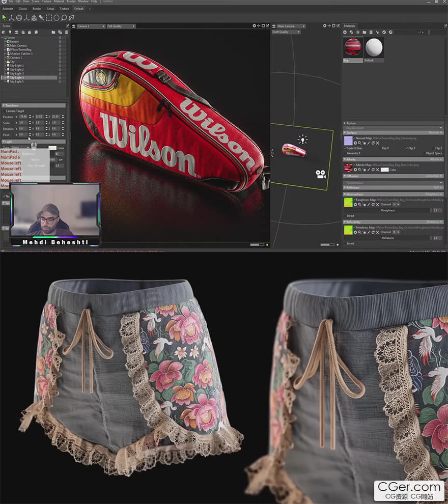Enable the Flip Z checkbox
The height and width of the screenshot is (504, 448).
[434, 148]
